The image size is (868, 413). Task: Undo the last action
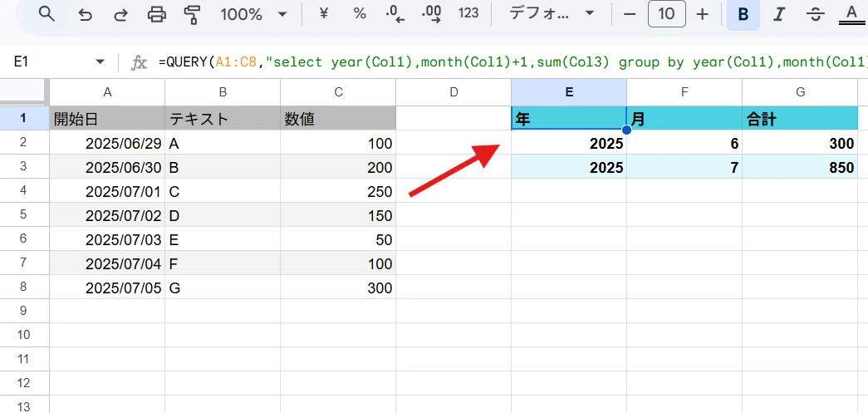(85, 15)
